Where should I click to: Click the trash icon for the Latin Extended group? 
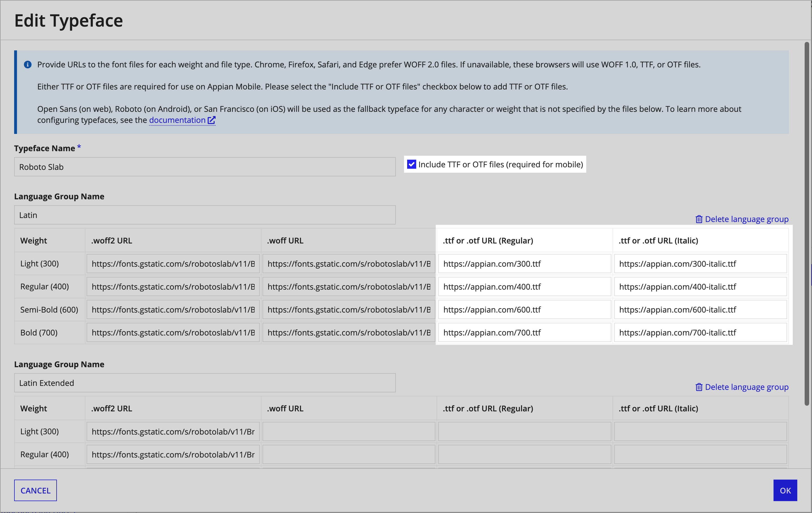click(x=699, y=387)
